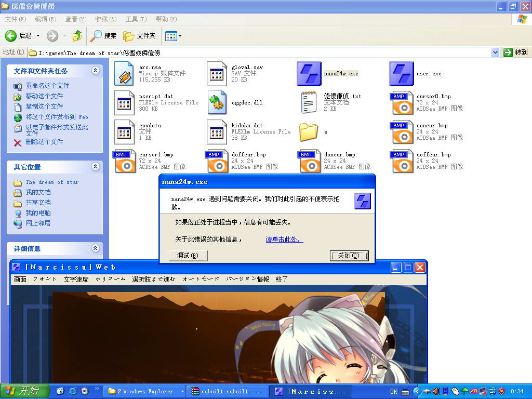Collapse the 文件和文件夹任务 panel

coord(96,71)
